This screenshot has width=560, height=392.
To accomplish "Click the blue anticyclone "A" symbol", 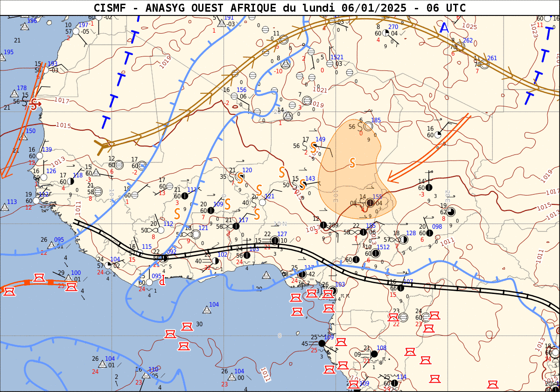I will [x=445, y=28].
